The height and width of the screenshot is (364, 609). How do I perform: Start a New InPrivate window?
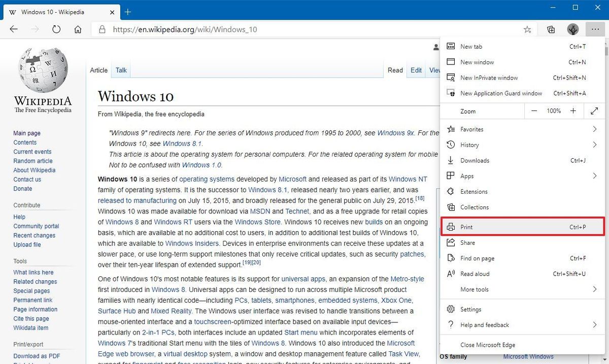point(487,78)
